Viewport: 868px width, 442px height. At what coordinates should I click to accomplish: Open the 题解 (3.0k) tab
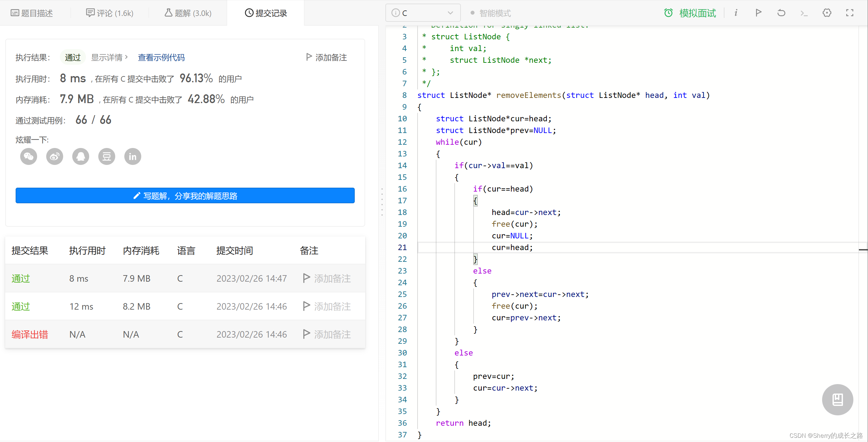pyautogui.click(x=188, y=13)
